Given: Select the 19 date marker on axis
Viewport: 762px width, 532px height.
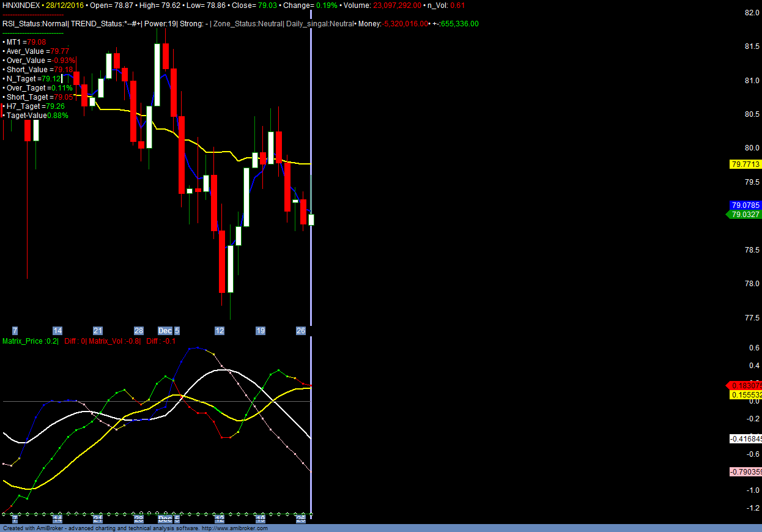Looking at the screenshot, I should (x=259, y=330).
